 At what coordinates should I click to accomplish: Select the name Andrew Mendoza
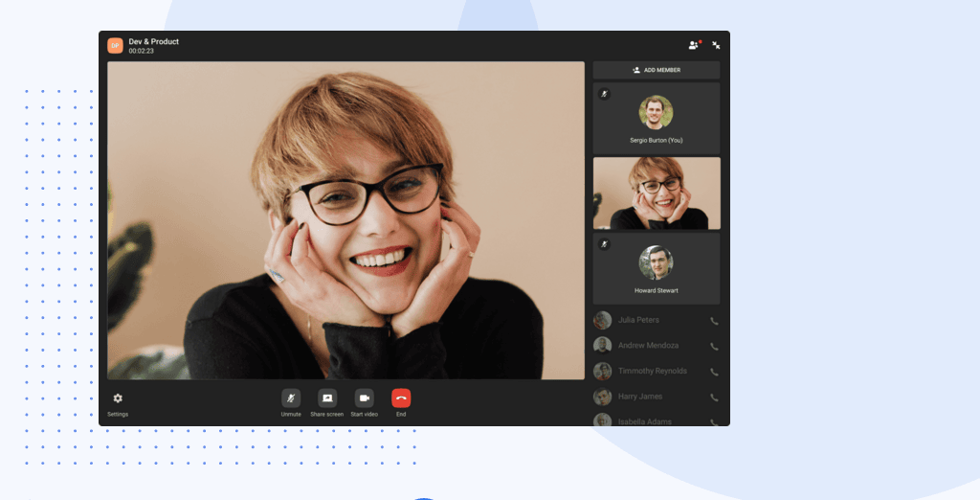pos(648,346)
